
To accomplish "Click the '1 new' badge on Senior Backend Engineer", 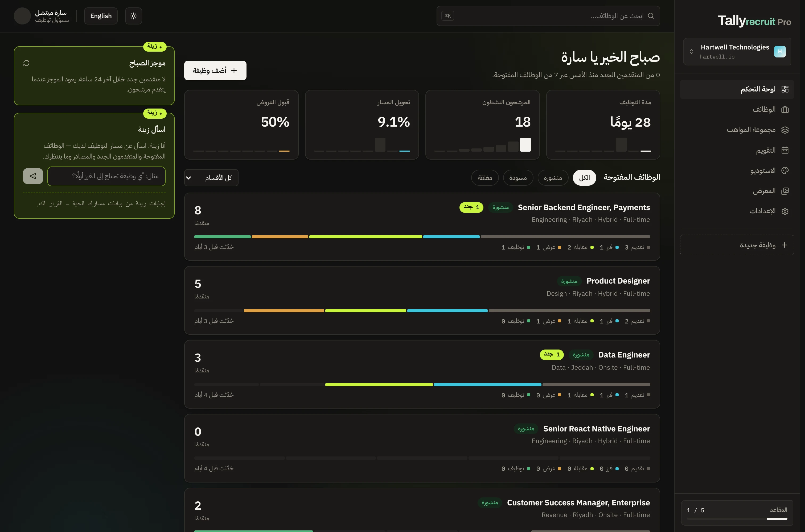I will [471, 207].
